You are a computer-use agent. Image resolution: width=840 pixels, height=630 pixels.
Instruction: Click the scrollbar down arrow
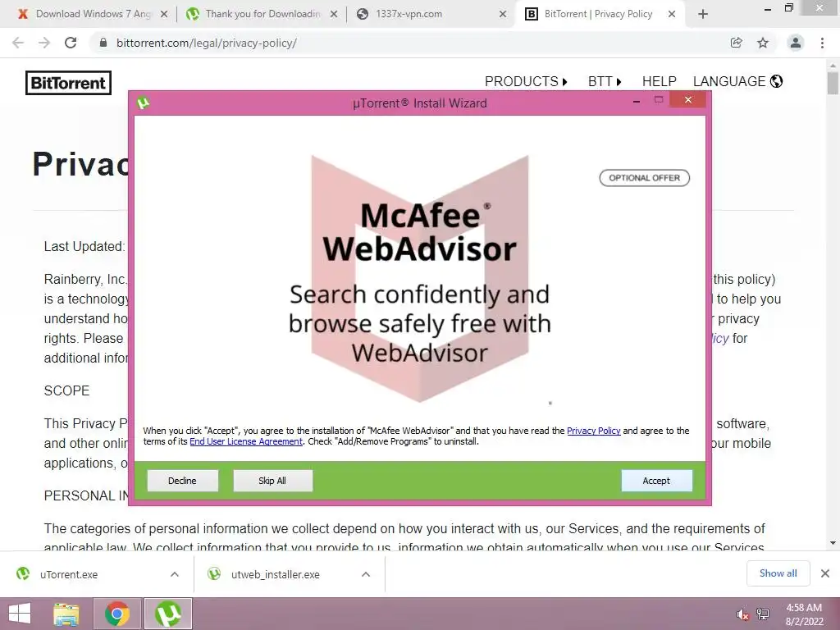point(833,543)
